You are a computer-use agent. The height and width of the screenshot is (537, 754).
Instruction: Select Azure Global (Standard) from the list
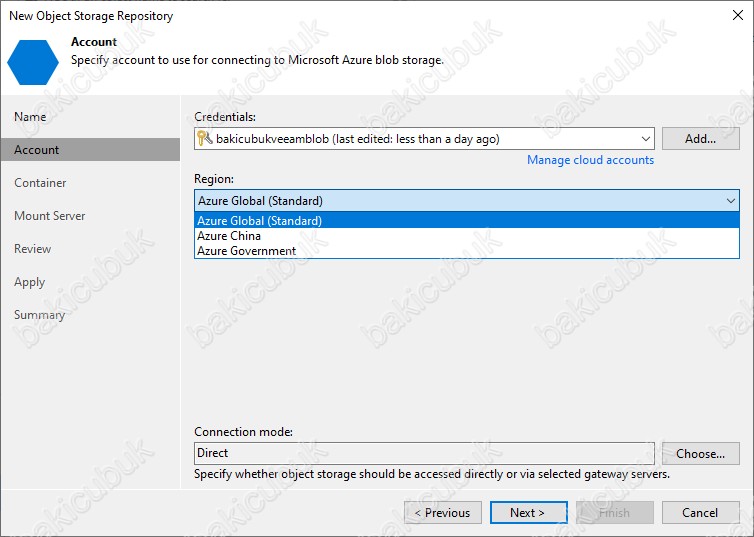pyautogui.click(x=466, y=221)
